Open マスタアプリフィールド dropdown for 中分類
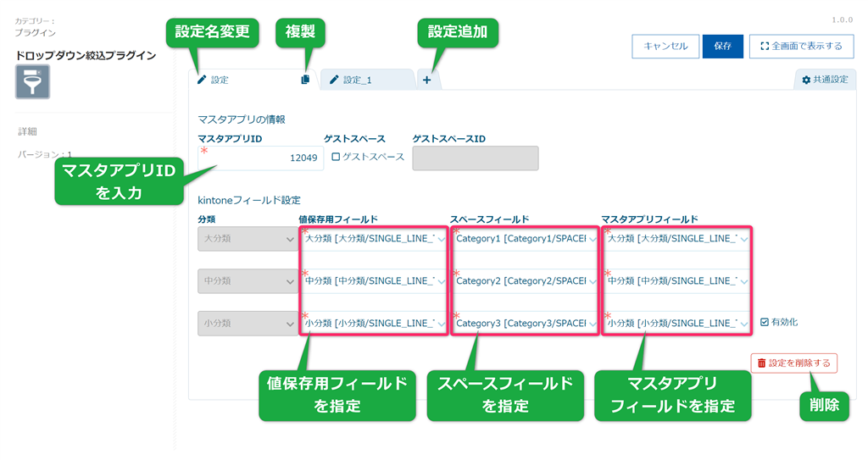The width and height of the screenshot is (868, 460). click(677, 281)
